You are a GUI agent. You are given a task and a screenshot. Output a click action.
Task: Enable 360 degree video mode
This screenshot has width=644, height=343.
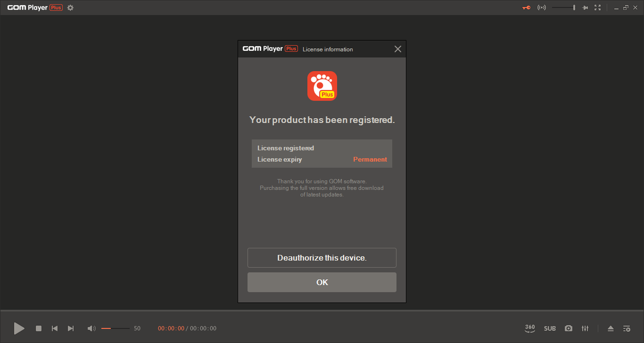[530, 328]
